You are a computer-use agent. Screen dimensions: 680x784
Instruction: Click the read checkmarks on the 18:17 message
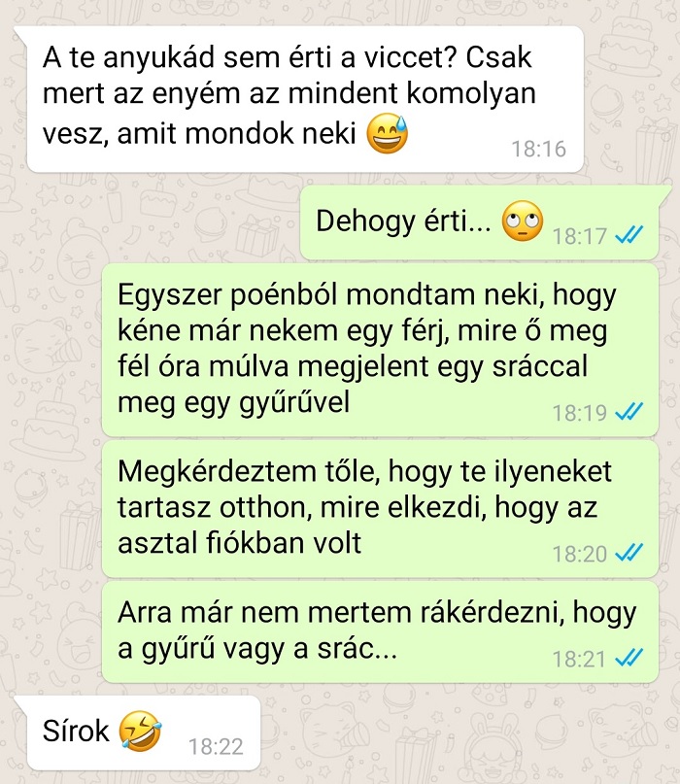click(x=629, y=234)
